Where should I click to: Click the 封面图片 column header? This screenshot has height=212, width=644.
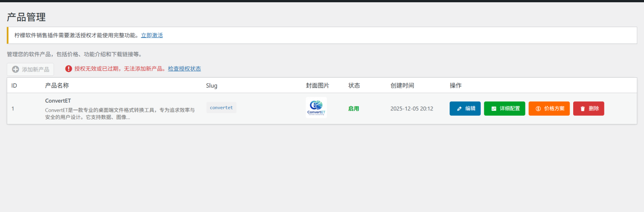(x=317, y=85)
